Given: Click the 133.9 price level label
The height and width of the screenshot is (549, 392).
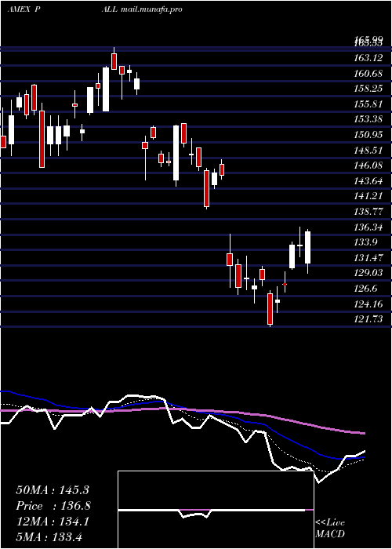Looking at the screenshot, I should tap(366, 242).
